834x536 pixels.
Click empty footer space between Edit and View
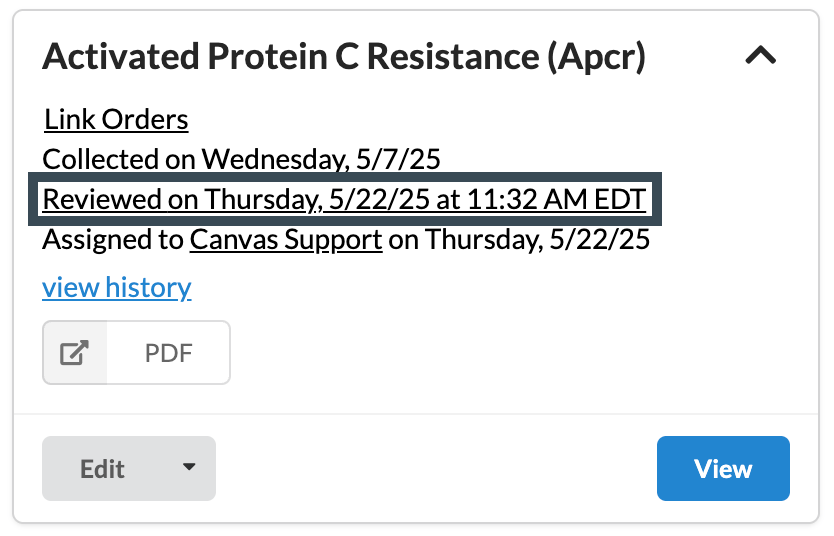(435, 468)
